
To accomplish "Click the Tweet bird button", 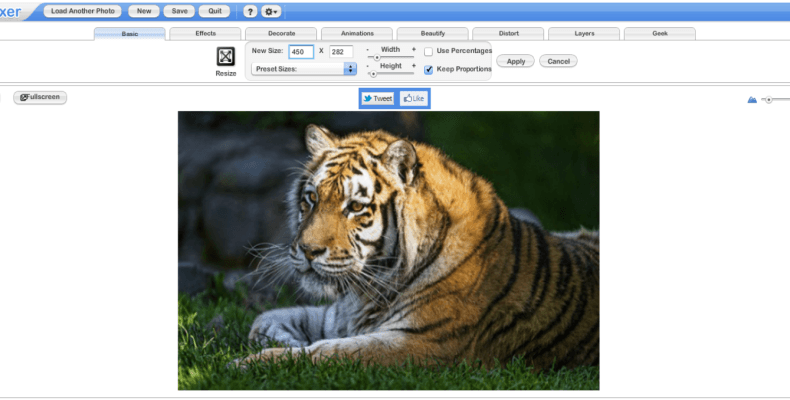I will tap(377, 98).
